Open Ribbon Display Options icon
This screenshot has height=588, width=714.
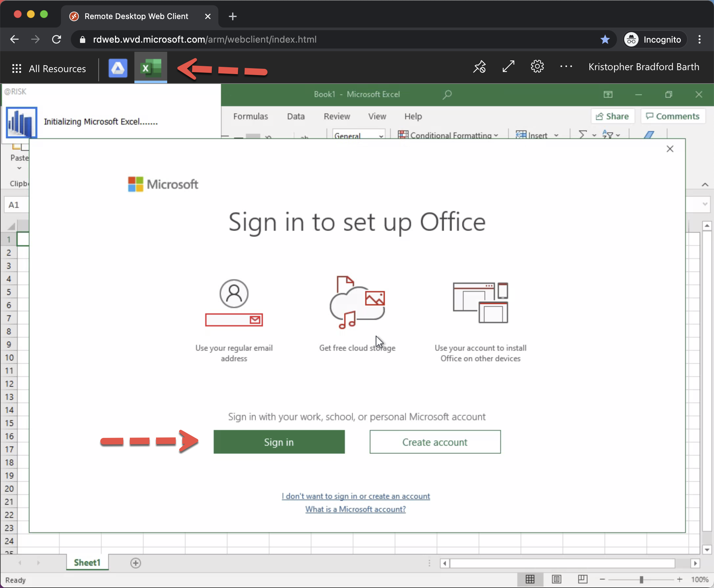[x=608, y=94]
